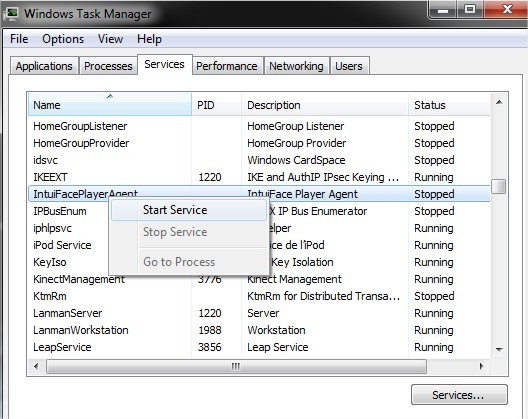Click the vertical scrollbar thumb
This screenshot has height=419, width=528.
(499, 186)
